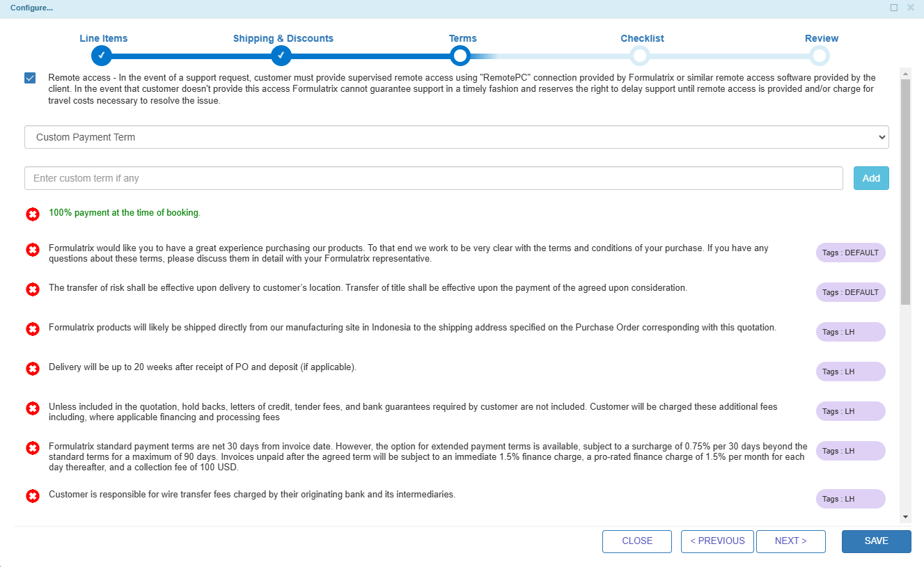Viewport: 924px width, 567px height.
Task: Click the Remote access term description text
Action: point(462,89)
